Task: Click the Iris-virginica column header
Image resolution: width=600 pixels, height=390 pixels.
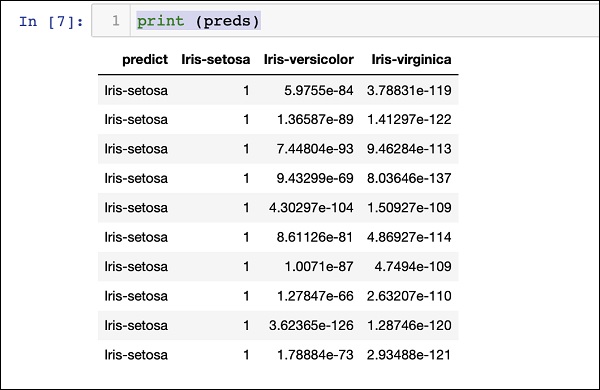Action: pyautogui.click(x=411, y=59)
